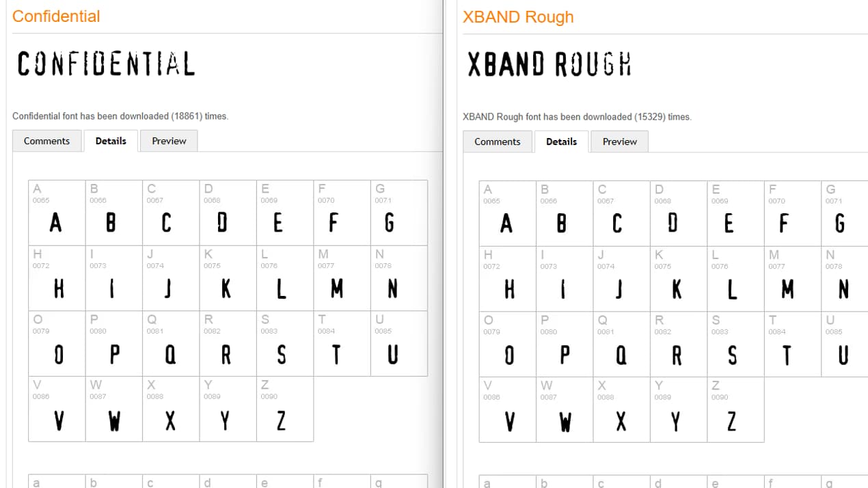Select glyph J (0074) in Confidential character map
The width and height of the screenshot is (868, 488).
[x=171, y=278]
